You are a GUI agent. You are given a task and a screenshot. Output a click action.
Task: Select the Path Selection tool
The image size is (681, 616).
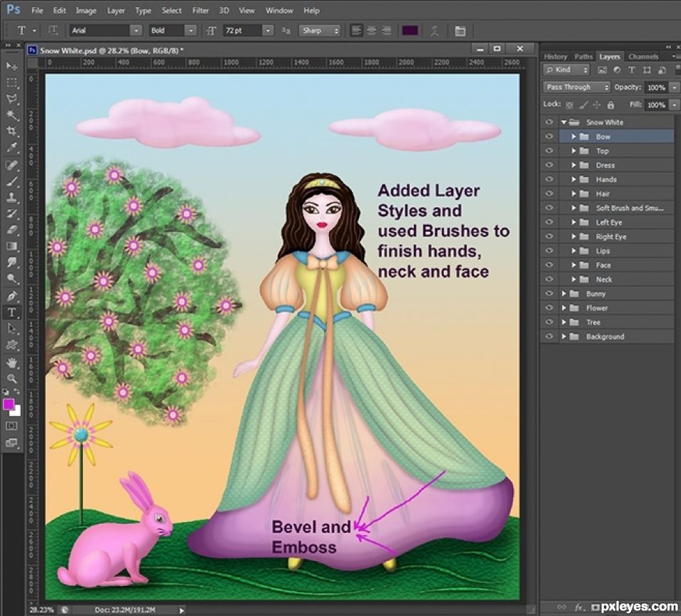11,329
